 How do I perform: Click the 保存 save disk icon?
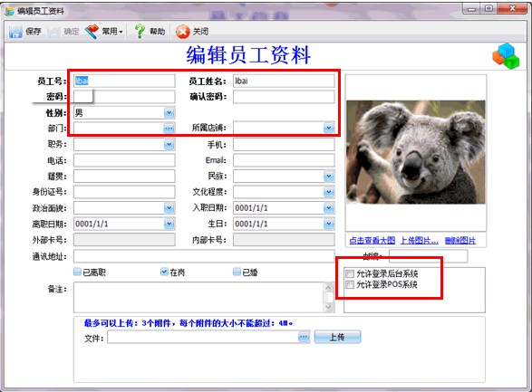[15, 32]
